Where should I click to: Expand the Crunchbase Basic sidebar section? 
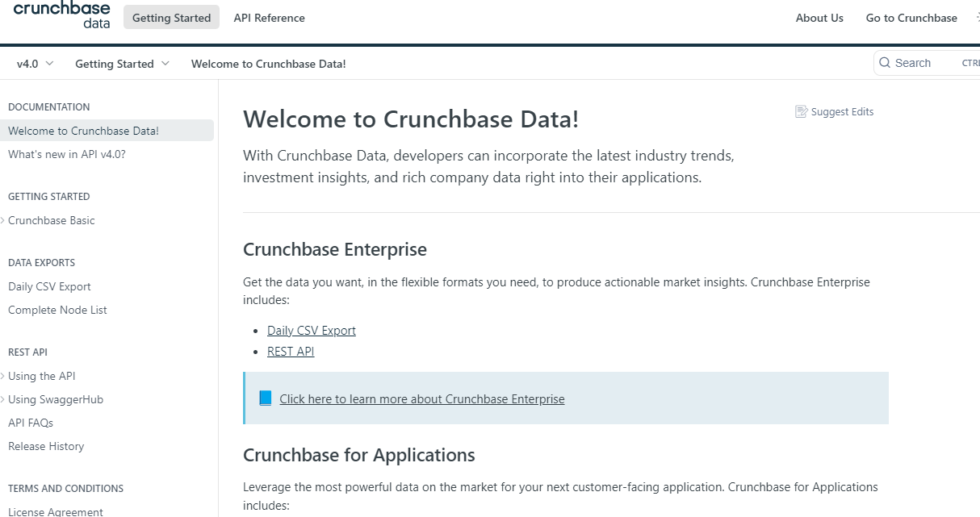(x=3, y=221)
